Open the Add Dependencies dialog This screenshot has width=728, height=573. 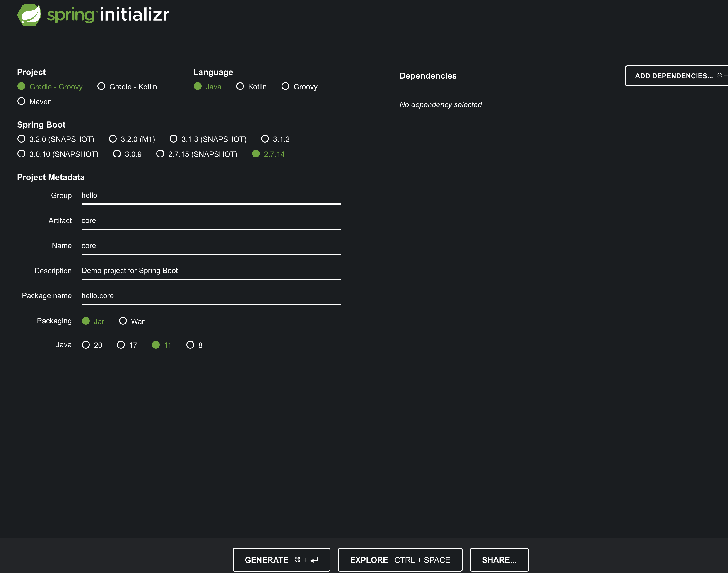point(677,76)
